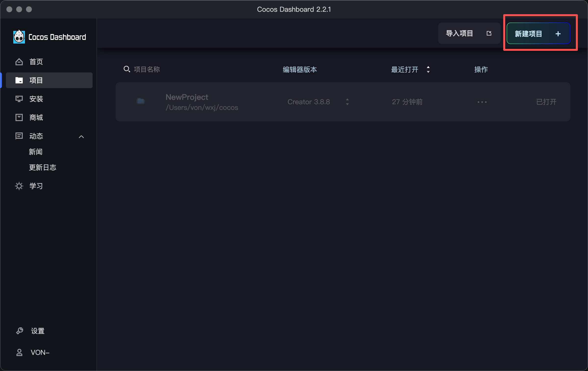Click the 动态 news panel icon
Viewport: 588px width, 371px height.
(x=19, y=136)
